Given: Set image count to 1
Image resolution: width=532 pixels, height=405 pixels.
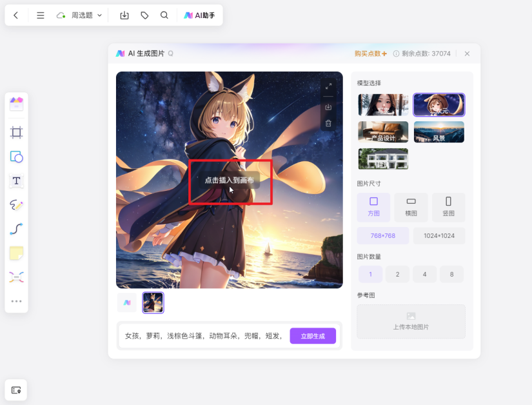Looking at the screenshot, I should pyautogui.click(x=371, y=274).
